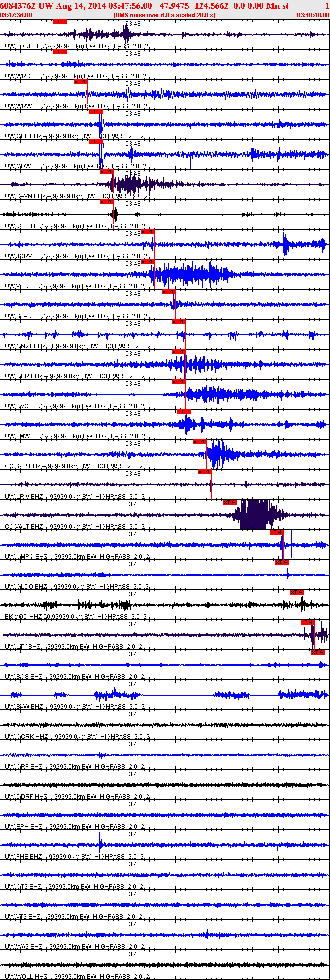Click the red pick flag on GBL trace
Image resolution: width=330 pixels, height=980 pixels.
[x=96, y=112]
